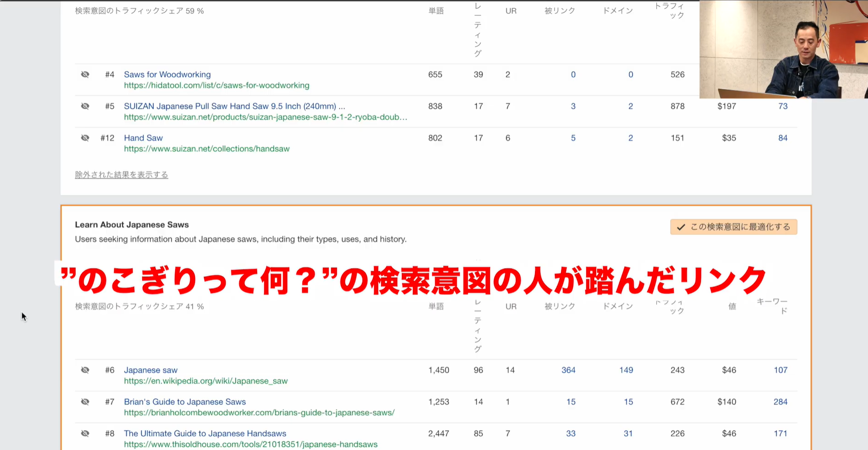Image resolution: width=868 pixels, height=450 pixels.
Task: Hide the Saws for Woodworking result
Action: pos(85,74)
